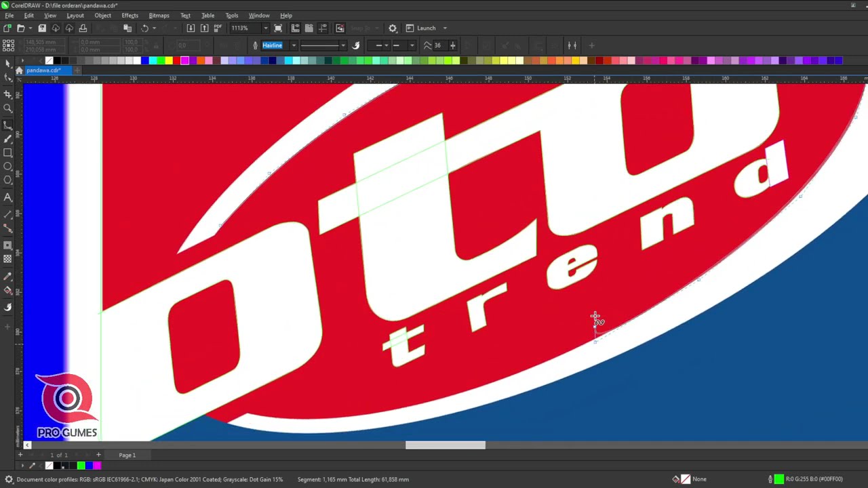Select the Freehand curve tool
The width and height of the screenshot is (868, 488).
7,125
